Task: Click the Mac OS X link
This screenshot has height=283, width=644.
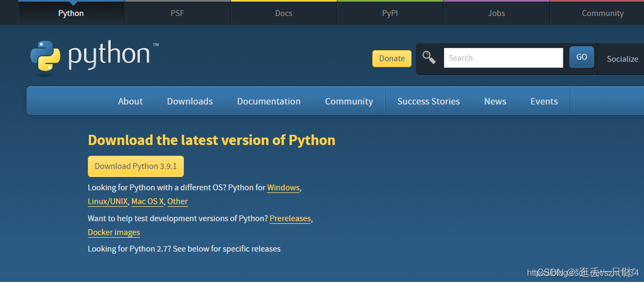Action: [x=147, y=201]
